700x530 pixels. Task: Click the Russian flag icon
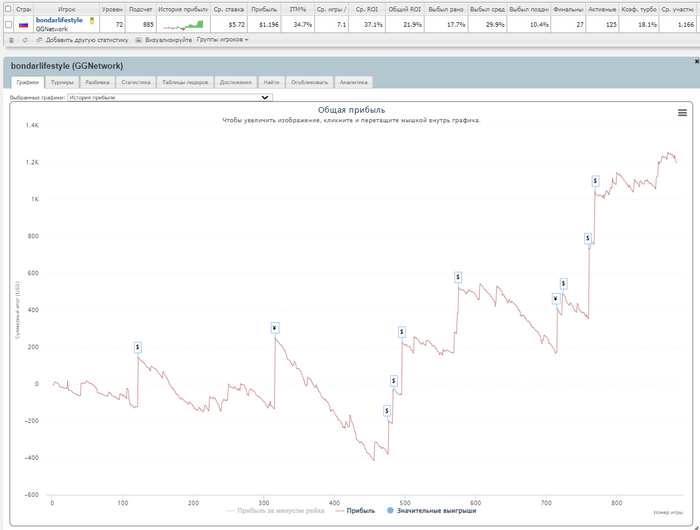(x=24, y=24)
